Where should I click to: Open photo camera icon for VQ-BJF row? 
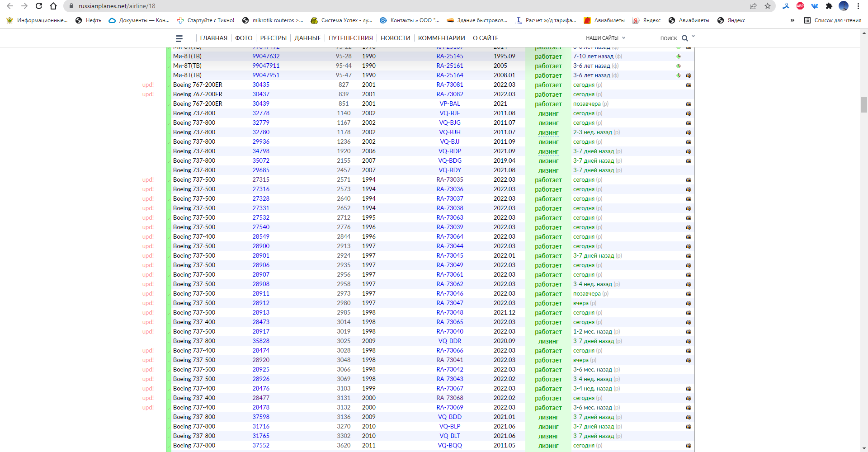click(689, 113)
